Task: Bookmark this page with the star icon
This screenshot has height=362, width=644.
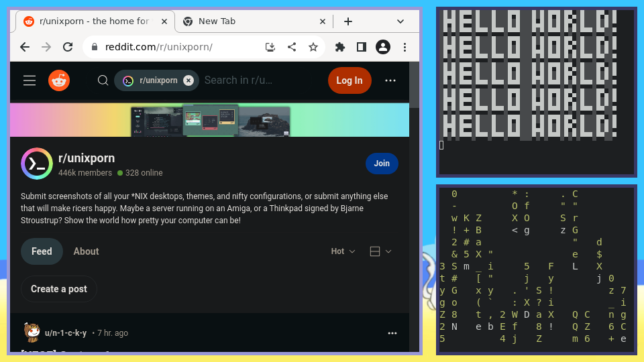Action: tap(313, 47)
